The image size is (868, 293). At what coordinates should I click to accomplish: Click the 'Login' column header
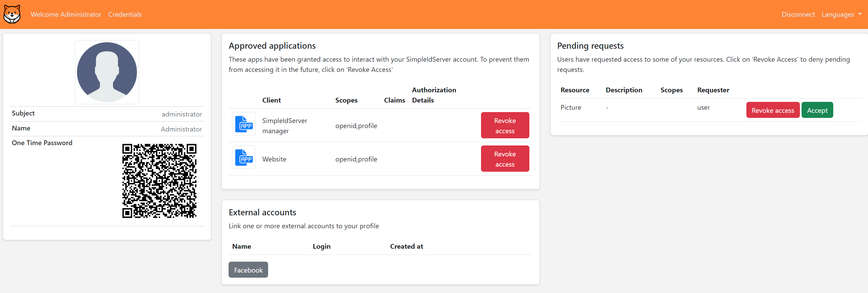[x=322, y=246]
